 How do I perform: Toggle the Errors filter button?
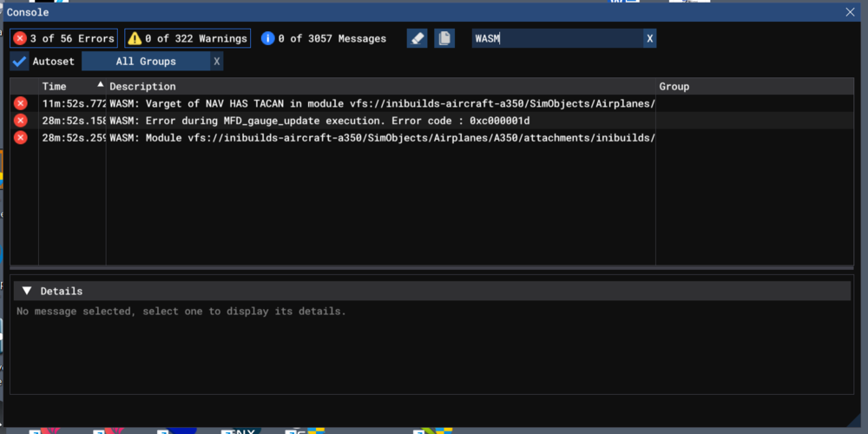(x=63, y=38)
